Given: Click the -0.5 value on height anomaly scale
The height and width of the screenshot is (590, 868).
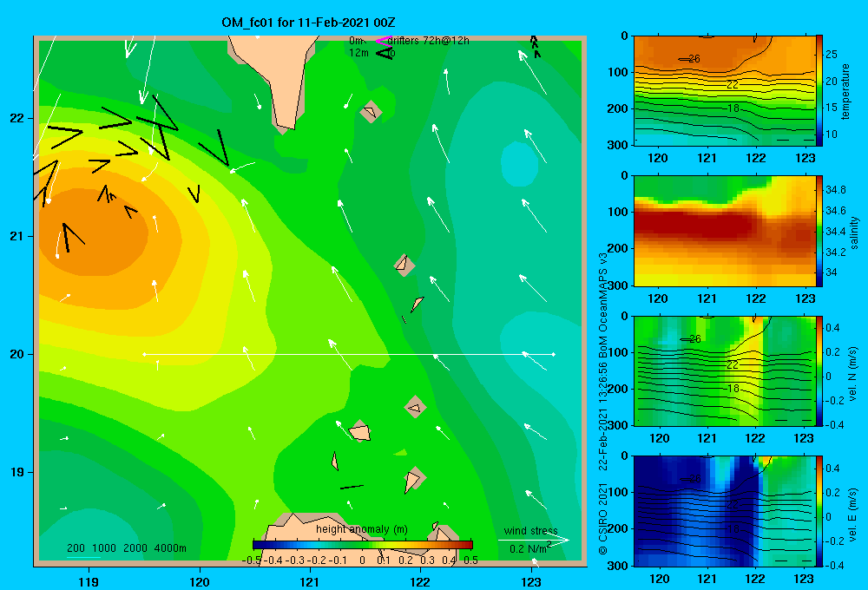Looking at the screenshot, I should [252, 560].
